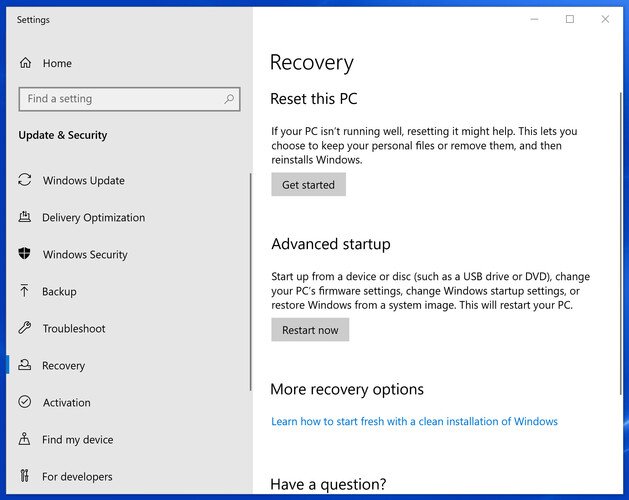
Task: Maximize the Settings window
Action: 570,19
